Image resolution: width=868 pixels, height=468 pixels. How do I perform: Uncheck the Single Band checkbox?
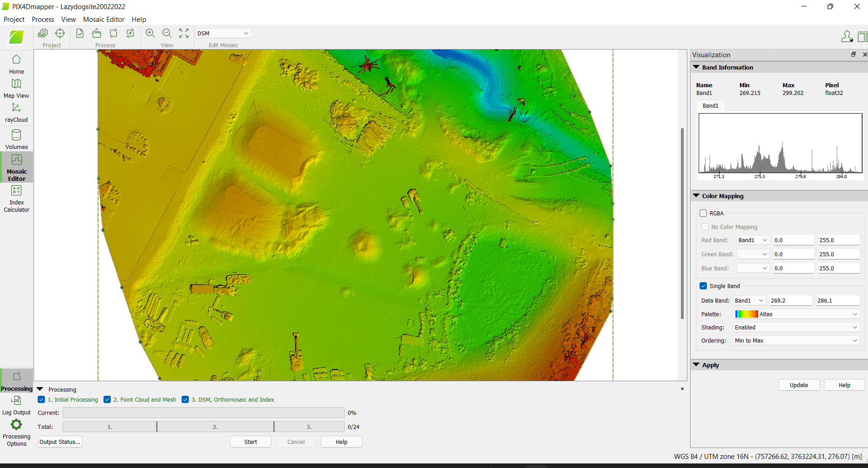click(x=703, y=286)
